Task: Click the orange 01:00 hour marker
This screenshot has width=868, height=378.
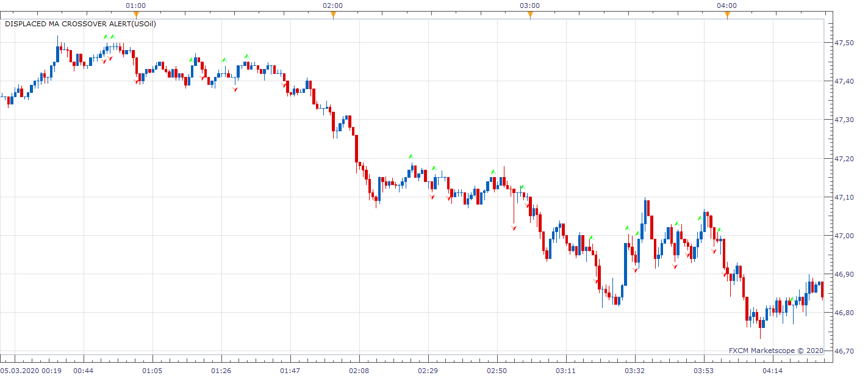Action: coord(135,15)
